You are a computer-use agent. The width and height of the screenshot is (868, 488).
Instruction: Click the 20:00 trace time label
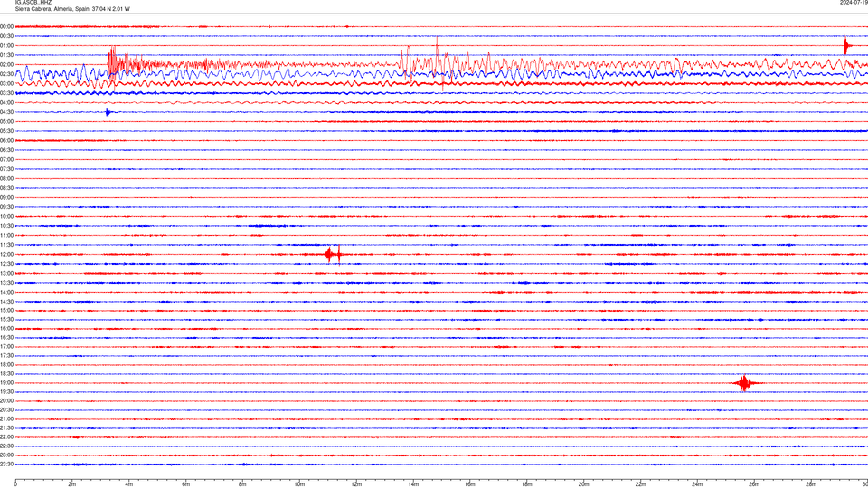tap(6, 400)
